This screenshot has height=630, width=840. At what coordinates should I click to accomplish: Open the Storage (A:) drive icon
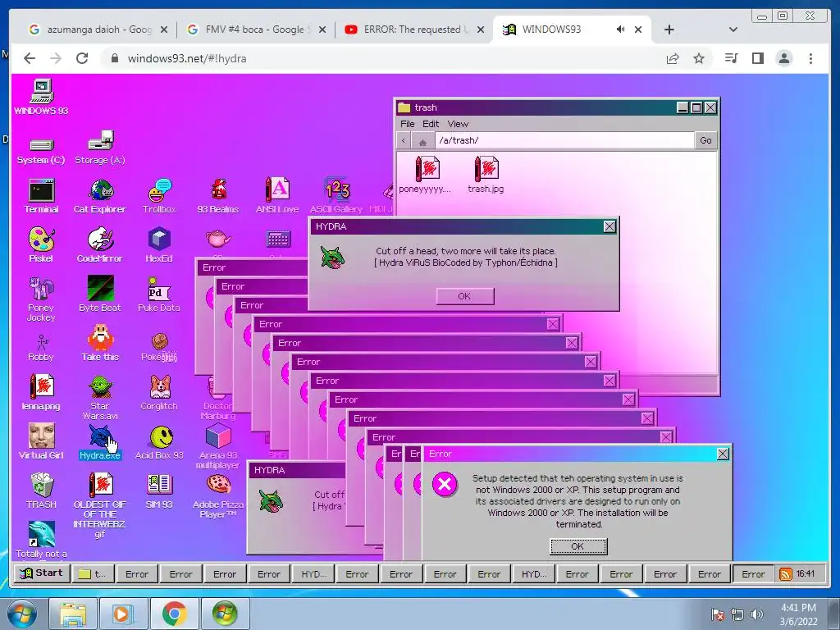pos(100,148)
